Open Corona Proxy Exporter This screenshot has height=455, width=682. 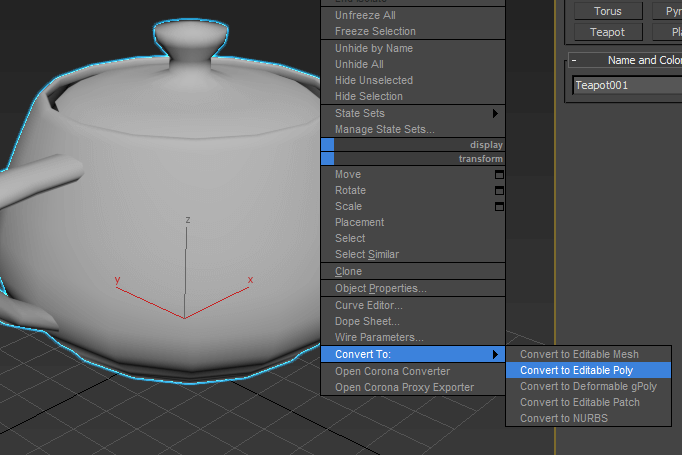413,387
